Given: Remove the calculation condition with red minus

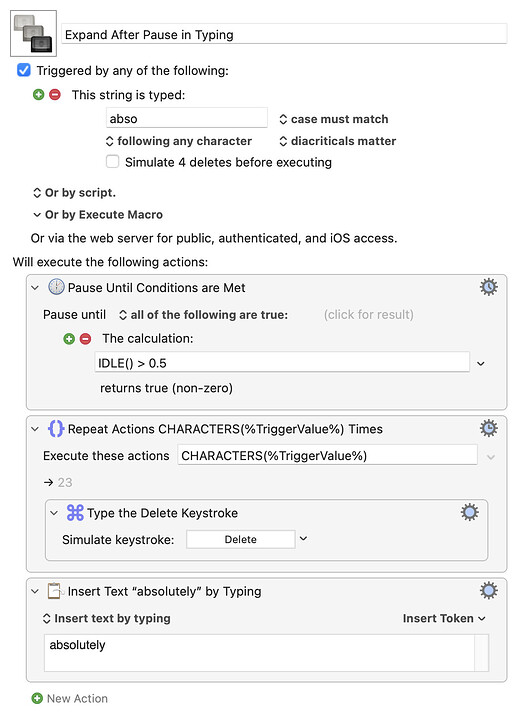Looking at the screenshot, I should (x=86, y=339).
